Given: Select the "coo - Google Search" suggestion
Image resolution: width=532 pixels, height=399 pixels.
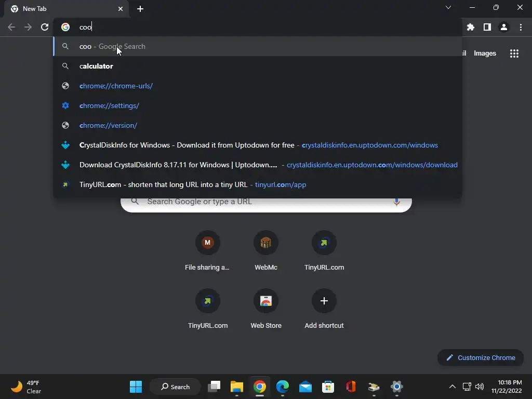Looking at the screenshot, I should 258,46.
